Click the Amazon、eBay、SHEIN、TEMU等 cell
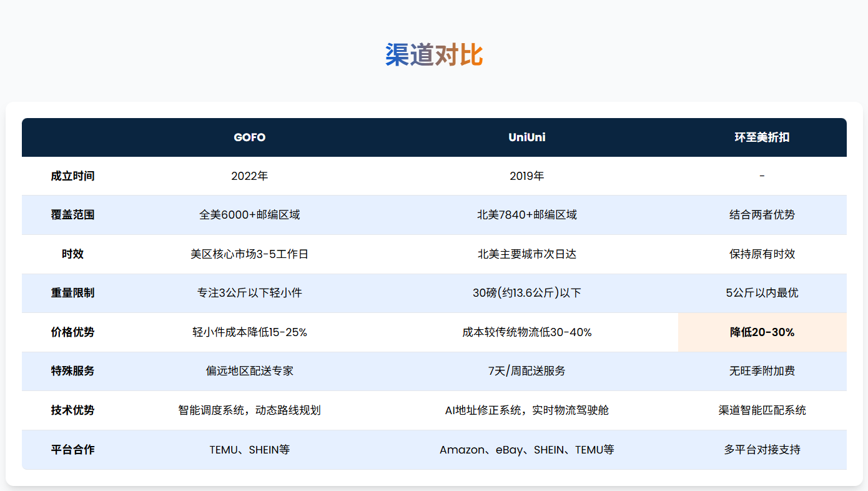 click(526, 450)
